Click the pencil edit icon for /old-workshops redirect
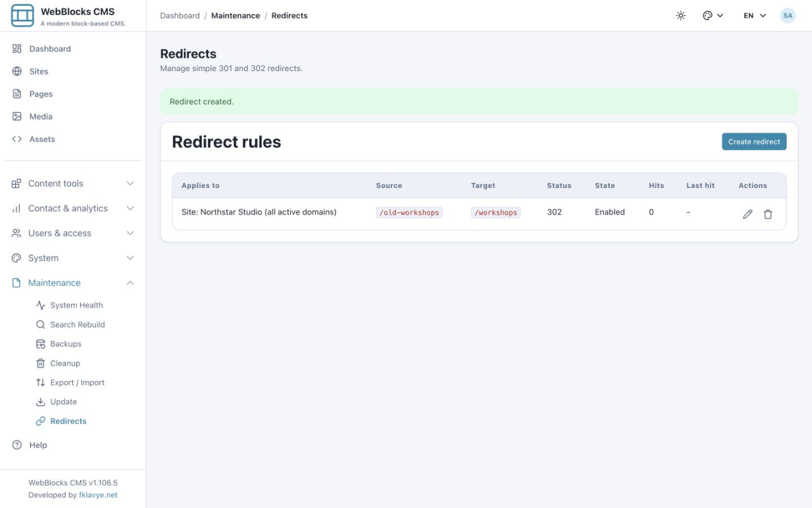This screenshot has height=508, width=812. point(747,215)
